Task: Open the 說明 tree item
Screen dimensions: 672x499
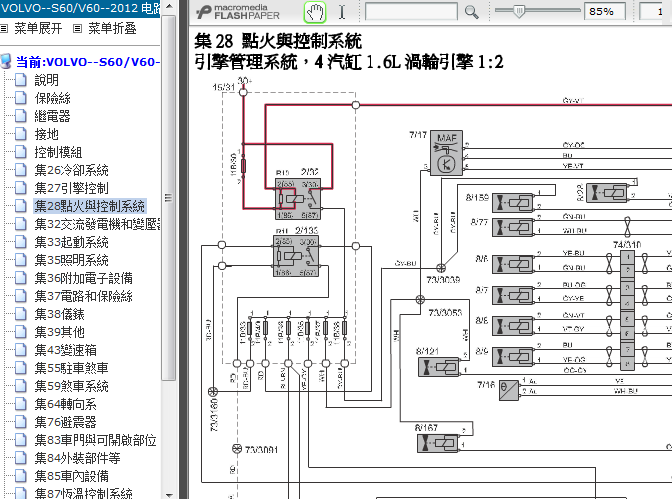Action: point(46,80)
